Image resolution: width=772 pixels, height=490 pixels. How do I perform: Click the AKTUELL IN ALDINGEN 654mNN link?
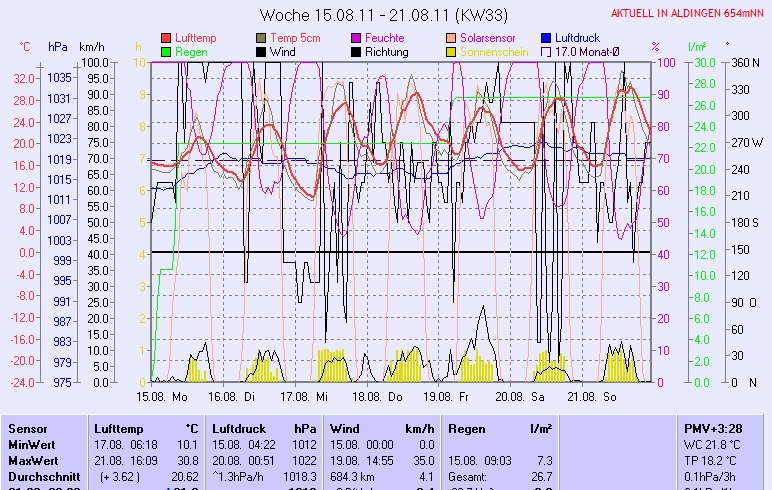pyautogui.click(x=688, y=13)
